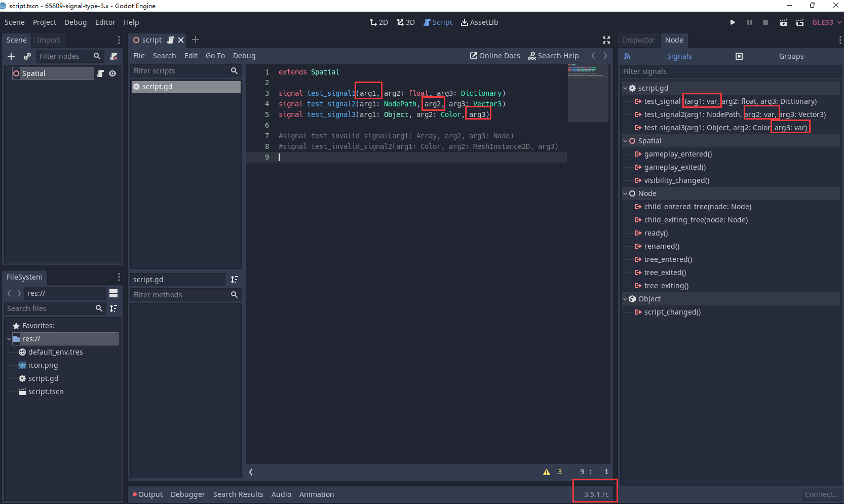Collapse Object signals group
The image size is (844, 504).
tap(625, 299)
